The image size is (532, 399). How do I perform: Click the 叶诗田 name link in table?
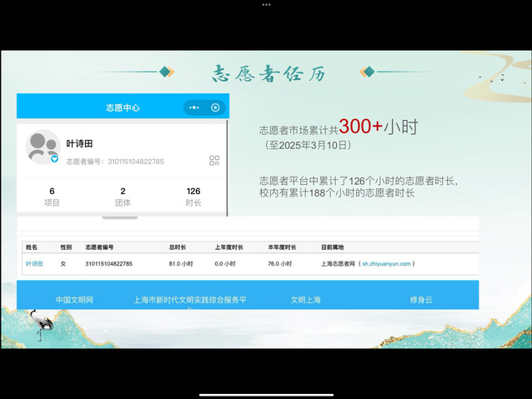34,264
